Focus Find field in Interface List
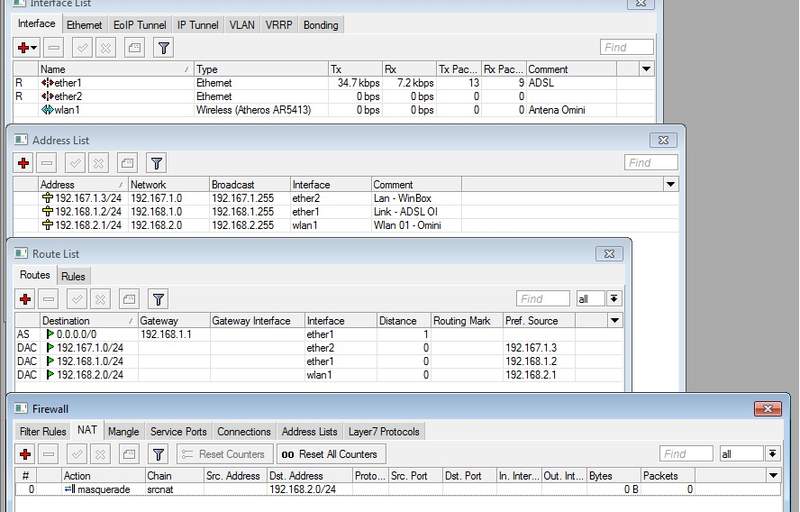Screen dimensions: 800x512 coord(627,47)
